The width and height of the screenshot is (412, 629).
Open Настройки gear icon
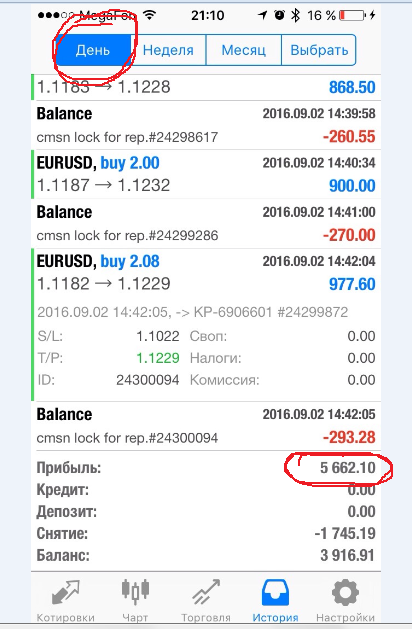click(345, 592)
